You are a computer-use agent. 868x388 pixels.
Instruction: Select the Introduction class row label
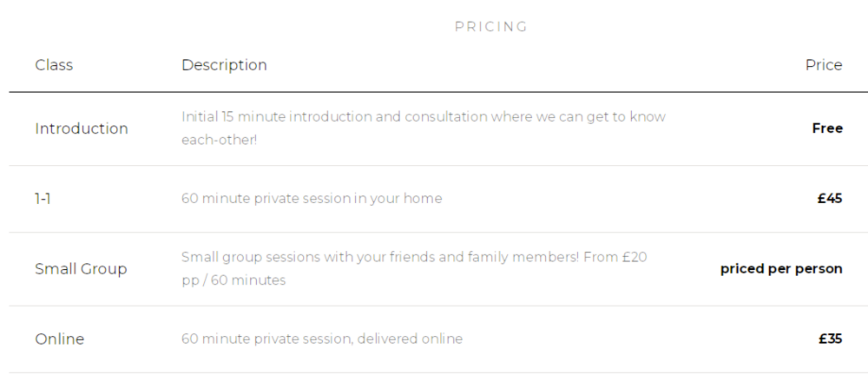click(81, 128)
